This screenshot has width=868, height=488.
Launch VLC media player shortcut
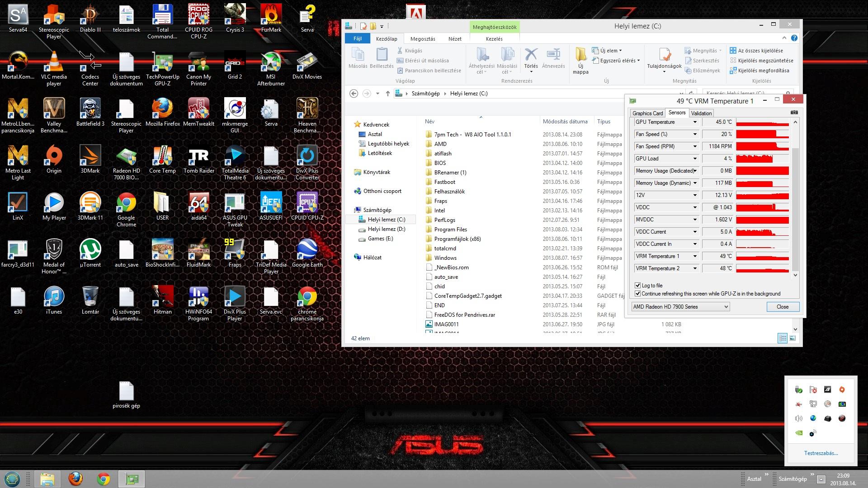coord(54,69)
